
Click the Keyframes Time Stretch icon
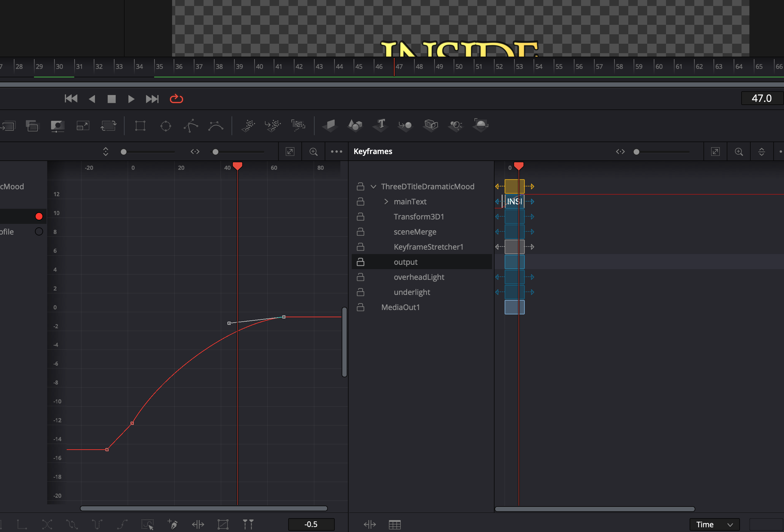pyautogui.click(x=370, y=524)
